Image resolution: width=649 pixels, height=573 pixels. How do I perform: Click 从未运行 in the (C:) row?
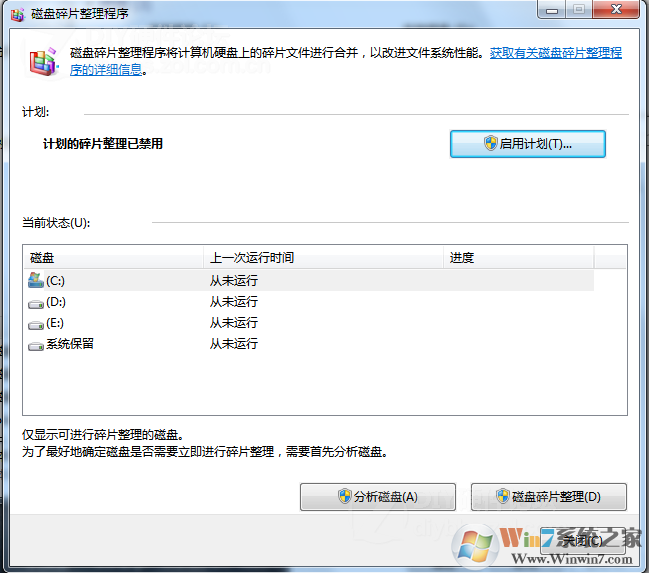click(234, 281)
